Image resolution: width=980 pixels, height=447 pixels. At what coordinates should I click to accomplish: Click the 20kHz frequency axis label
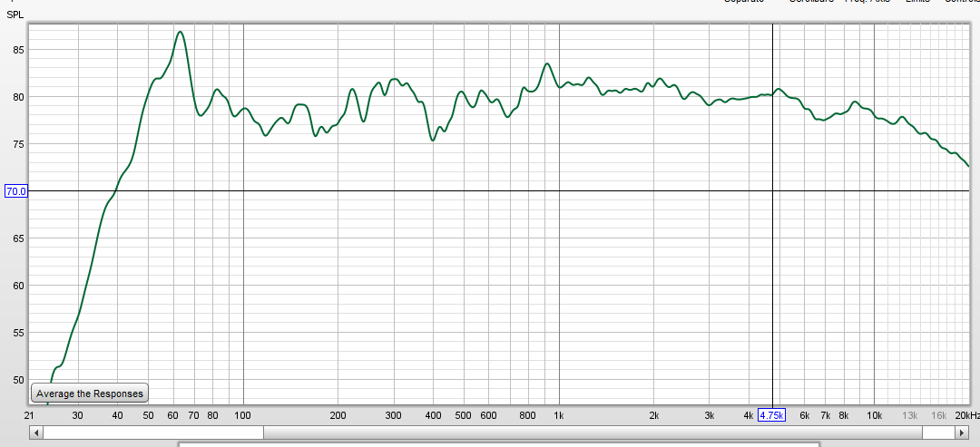(x=967, y=416)
